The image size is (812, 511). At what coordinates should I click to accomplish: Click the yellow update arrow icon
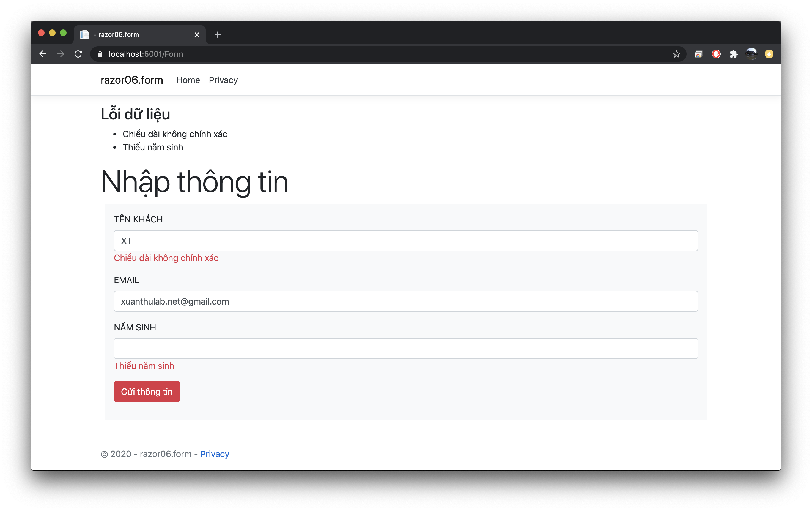(769, 54)
